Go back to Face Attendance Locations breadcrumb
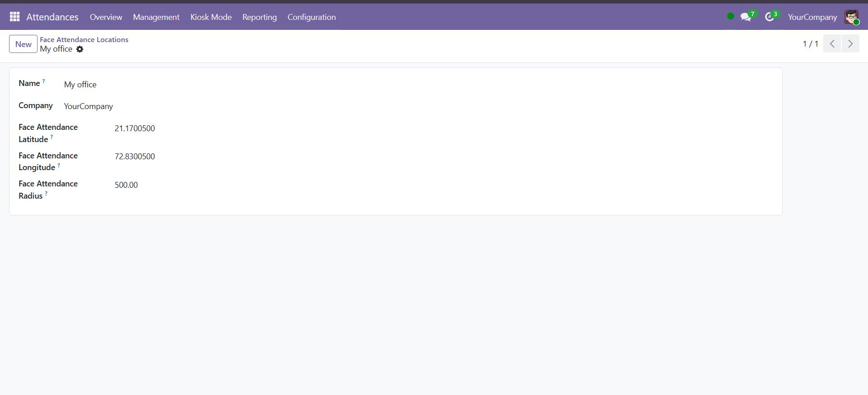The image size is (868, 395). 84,39
